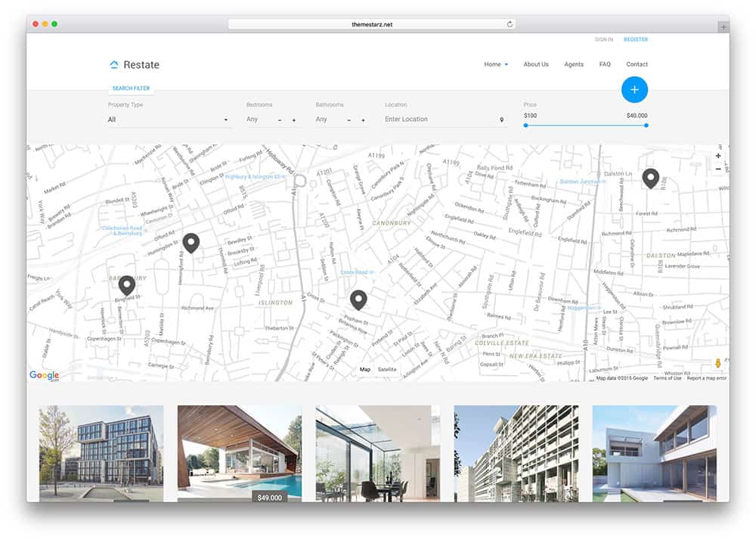Open the FAQ menu item
The image size is (756, 540).
[x=605, y=64]
